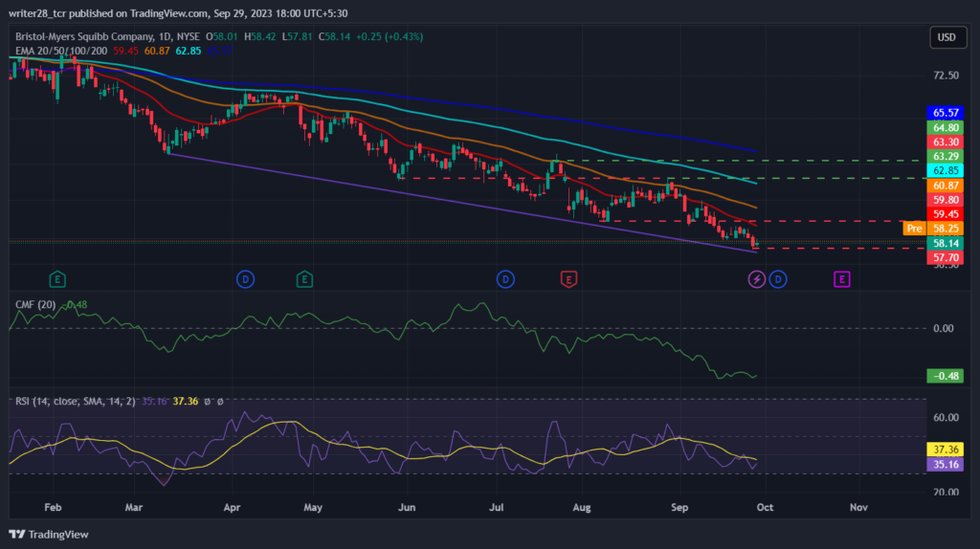
Task: Click the Jul label on the time axis
Action: 497,507
